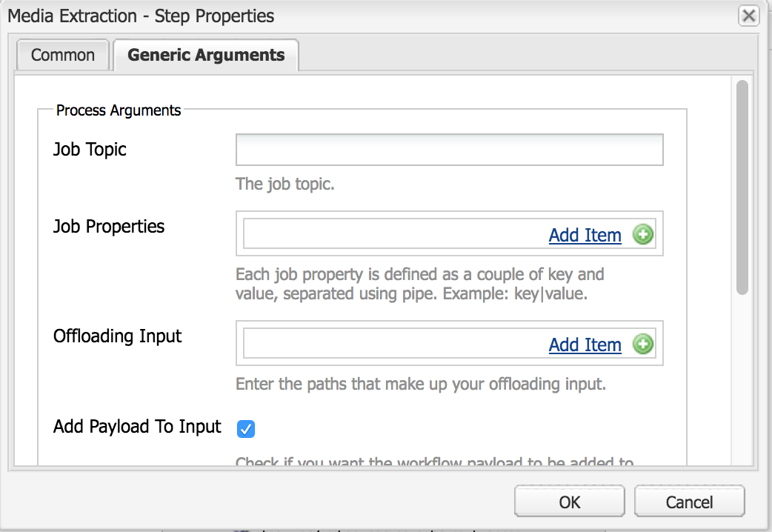Click inside the Offloading Input multifield box

394,343
